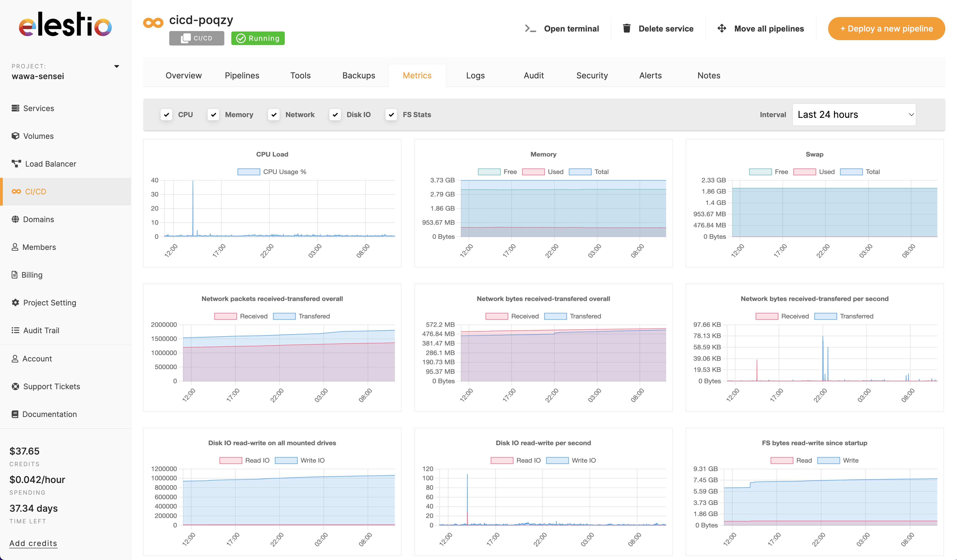Disable the Disk IO metrics checkbox

point(335,114)
